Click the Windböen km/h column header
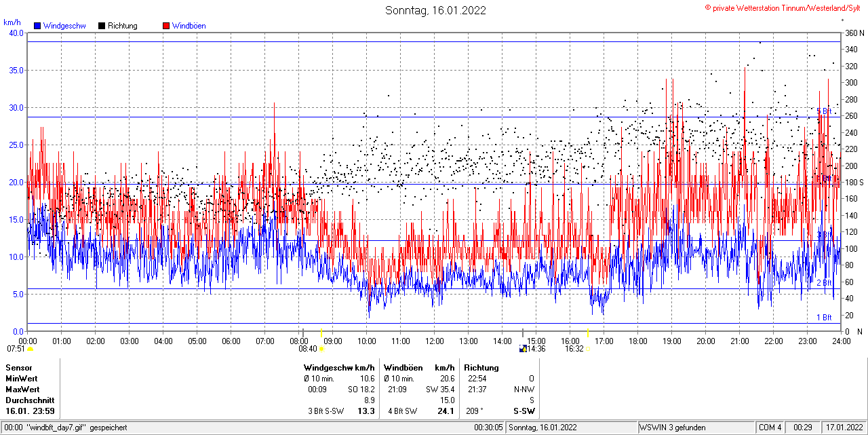Screen dimensions: 868x435 pyautogui.click(x=419, y=368)
